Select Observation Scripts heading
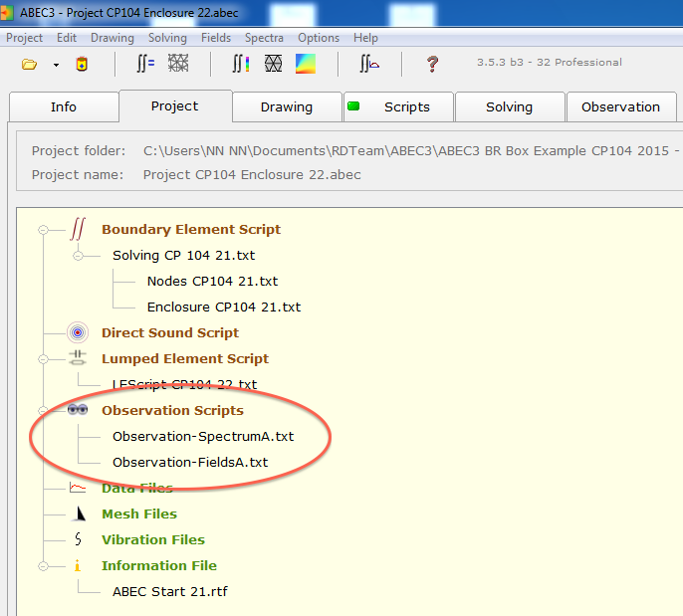683x616 pixels. (x=172, y=411)
